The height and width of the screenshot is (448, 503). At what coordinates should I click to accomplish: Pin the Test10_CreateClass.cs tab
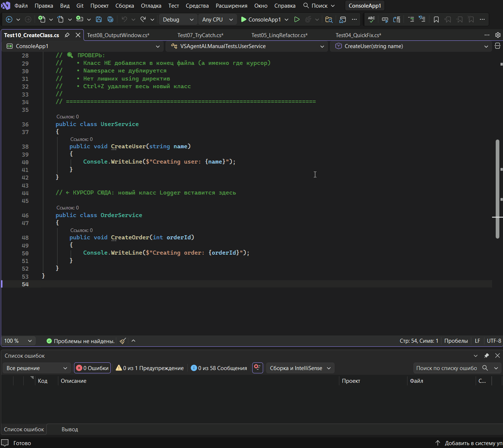[67, 35]
